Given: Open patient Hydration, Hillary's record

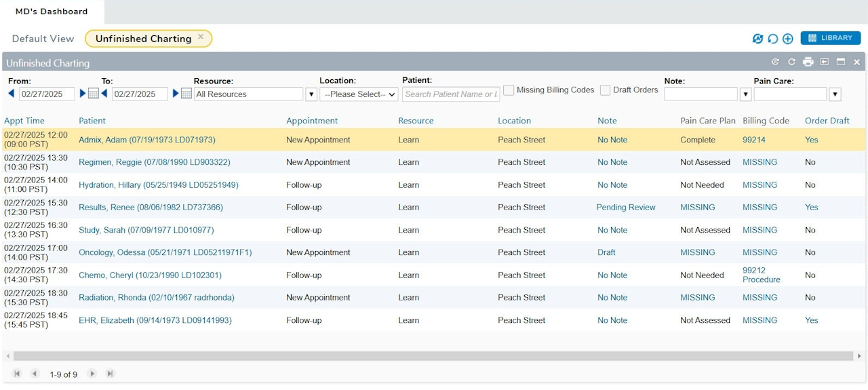Looking at the screenshot, I should (159, 184).
